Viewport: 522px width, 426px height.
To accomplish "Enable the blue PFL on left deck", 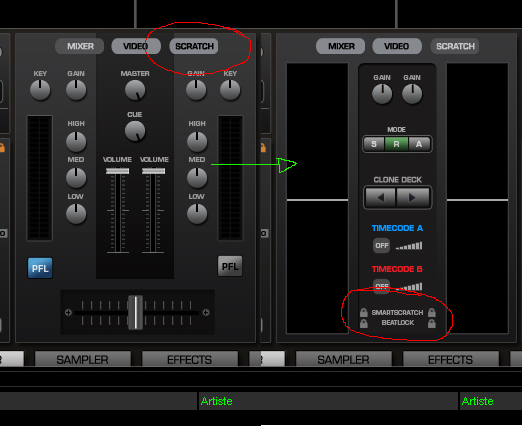I will click(x=40, y=268).
